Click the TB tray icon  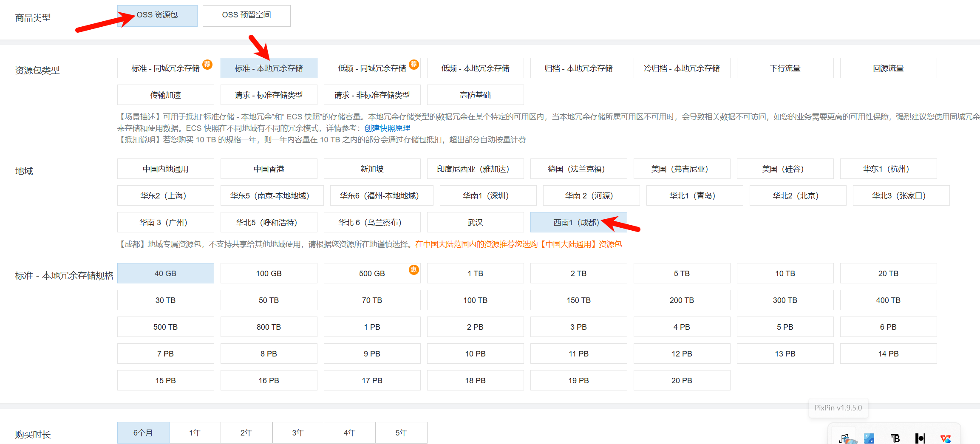(895, 438)
